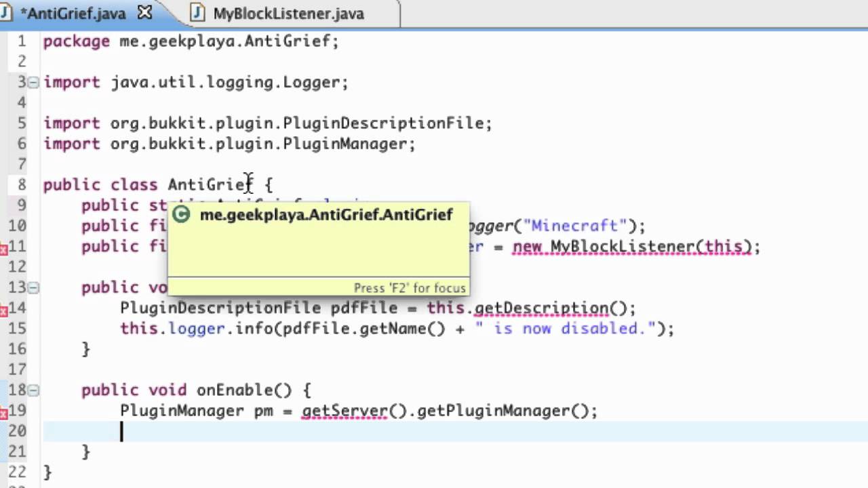Click the me.geekplaya.AntiGrief.AntiGrief tooltip text
Screen dimensions: 868x488
[x=325, y=215]
